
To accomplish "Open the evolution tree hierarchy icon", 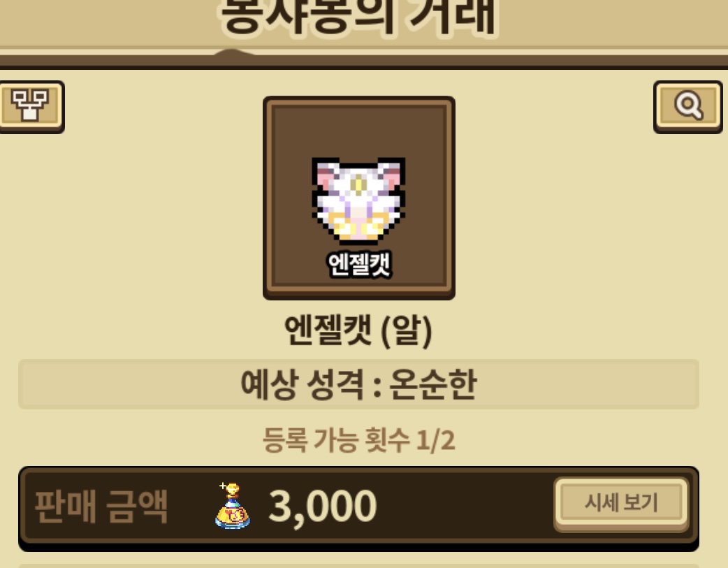I will coord(31,106).
